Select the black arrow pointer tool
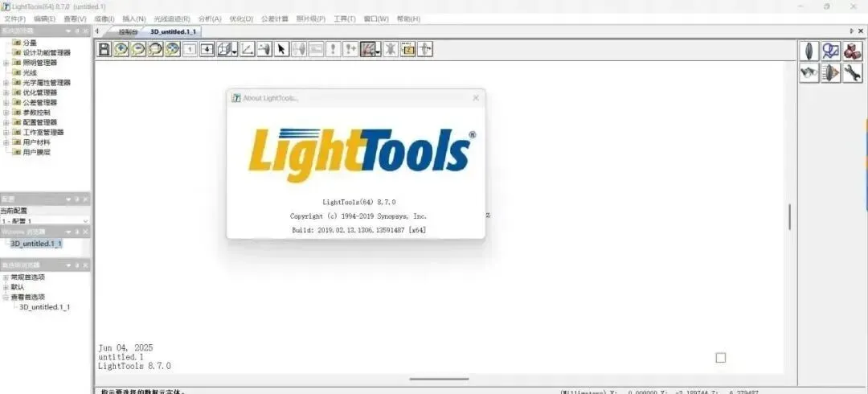The height and width of the screenshot is (394, 868). pos(282,49)
